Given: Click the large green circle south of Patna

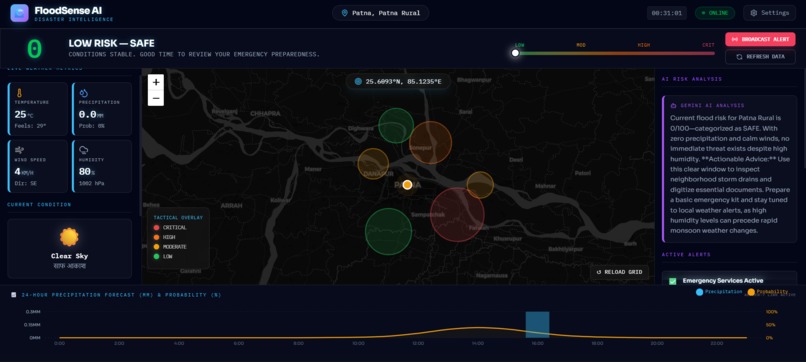Looking at the screenshot, I should click(x=389, y=231).
